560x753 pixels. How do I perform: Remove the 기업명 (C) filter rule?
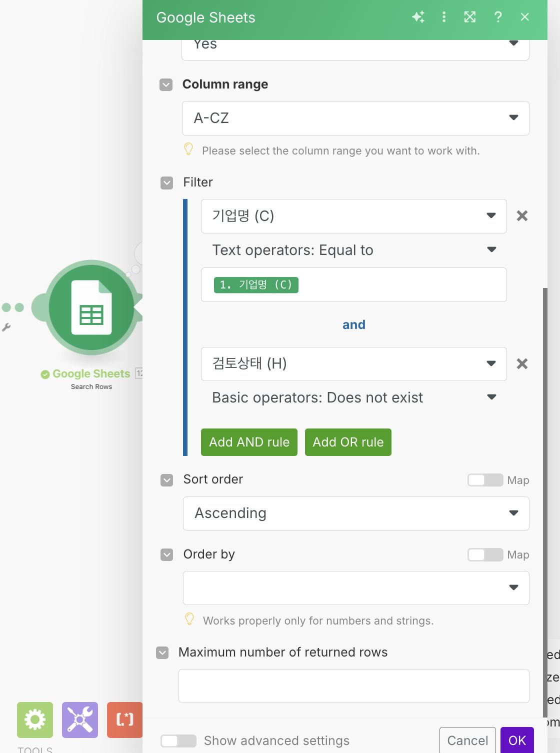(522, 216)
